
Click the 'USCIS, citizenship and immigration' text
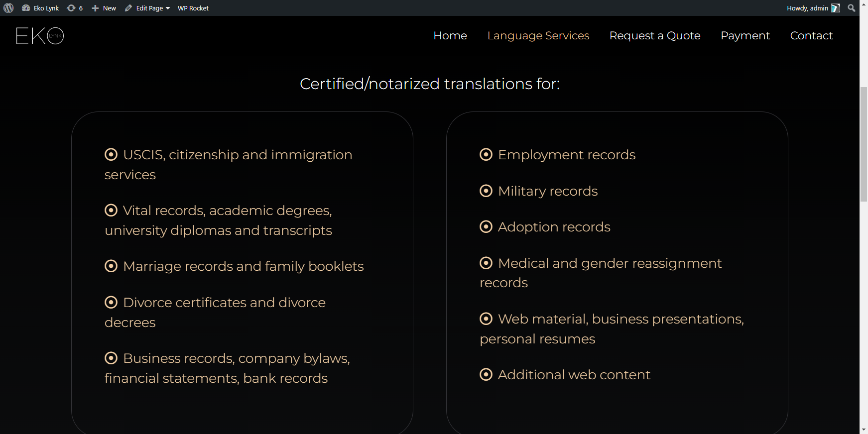coord(238,155)
